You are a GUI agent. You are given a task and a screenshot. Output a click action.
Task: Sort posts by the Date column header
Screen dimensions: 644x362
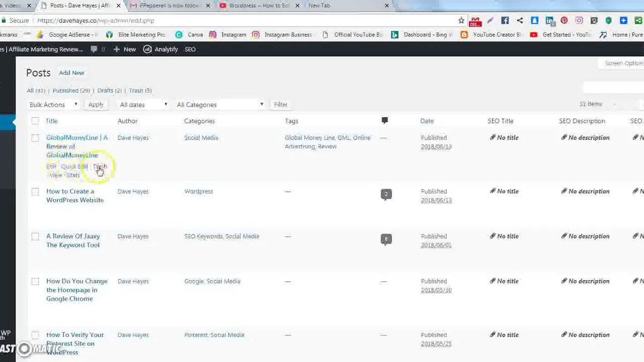(427, 121)
